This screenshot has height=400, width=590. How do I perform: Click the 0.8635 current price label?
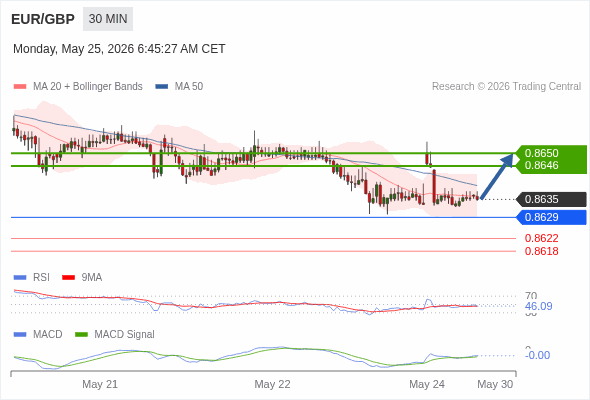(x=552, y=199)
